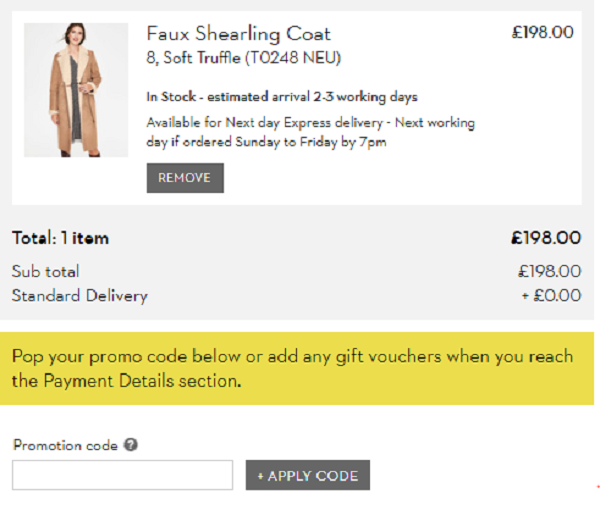Click the Next day Express delivery information text
Screen dimensions: 600x510
310,132
